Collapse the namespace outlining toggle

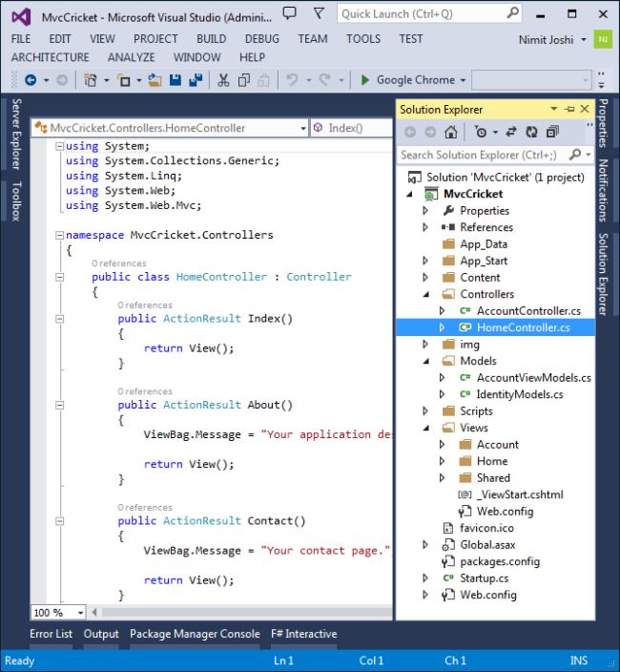59,235
